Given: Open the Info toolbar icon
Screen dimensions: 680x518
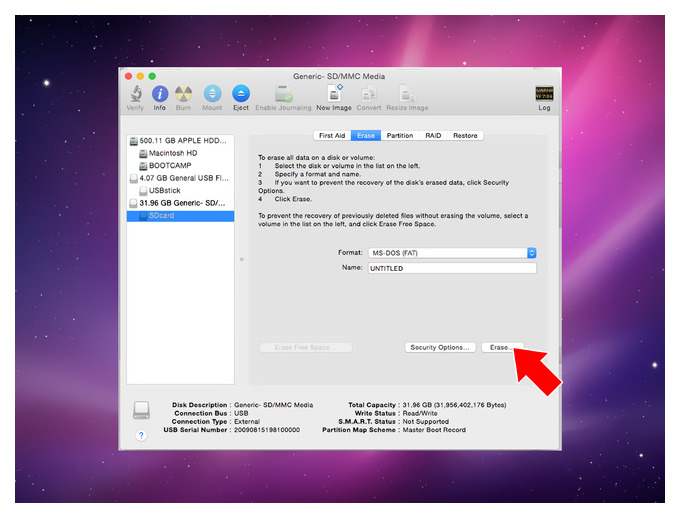Looking at the screenshot, I should click(x=160, y=94).
